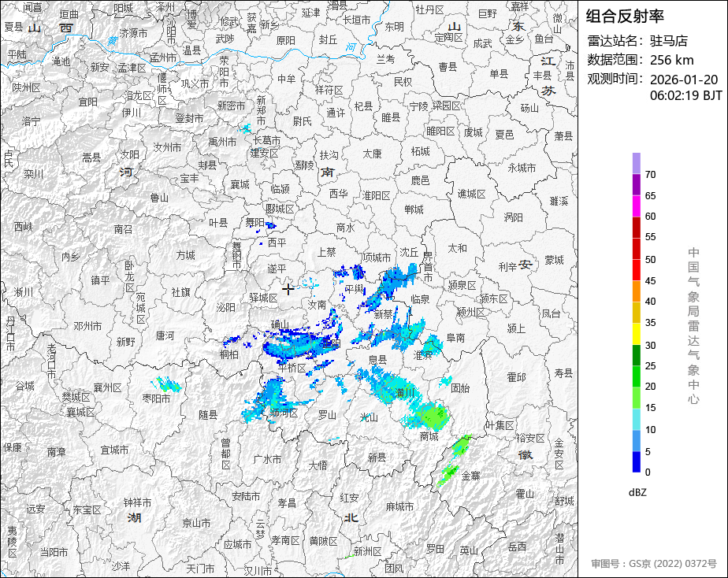Image resolution: width=728 pixels, height=578 pixels.
Task: Click the black cross radar station marker
Action: click(288, 289)
